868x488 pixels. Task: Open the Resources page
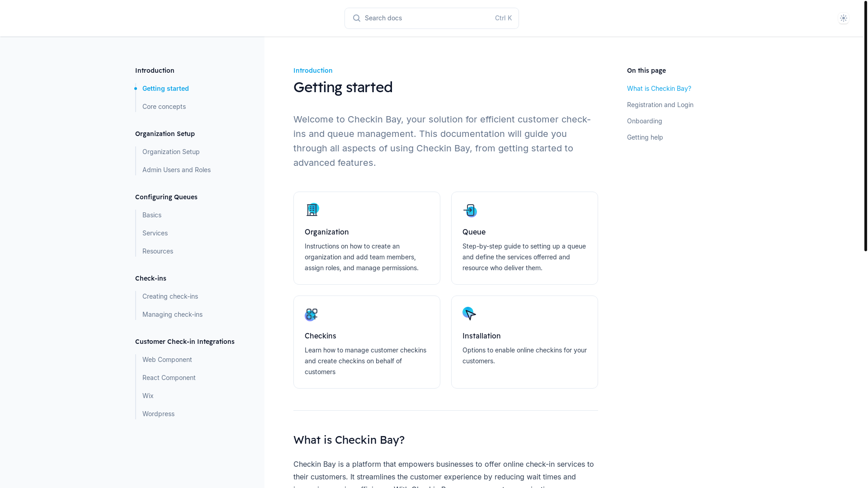point(158,251)
